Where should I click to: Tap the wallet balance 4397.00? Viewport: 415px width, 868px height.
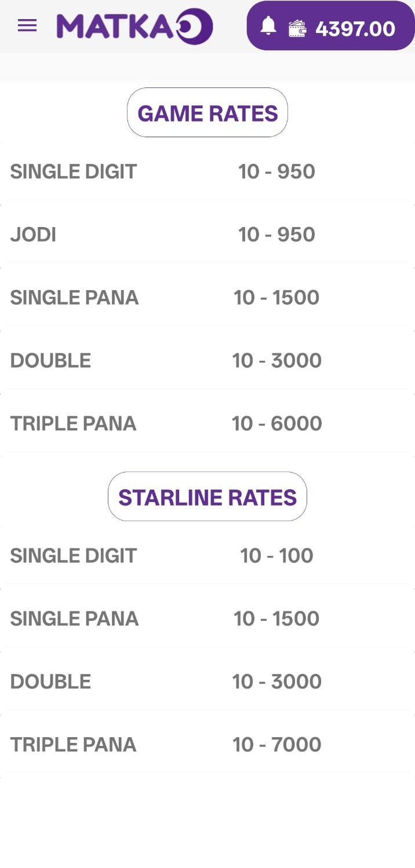click(x=355, y=29)
